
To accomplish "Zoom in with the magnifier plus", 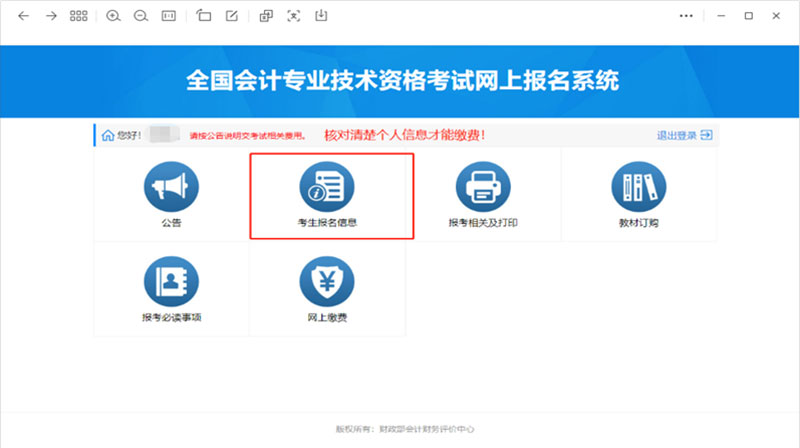I will pos(113,16).
